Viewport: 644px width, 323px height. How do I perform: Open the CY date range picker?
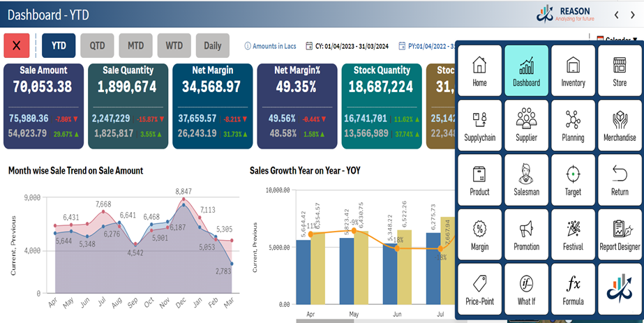tap(349, 46)
